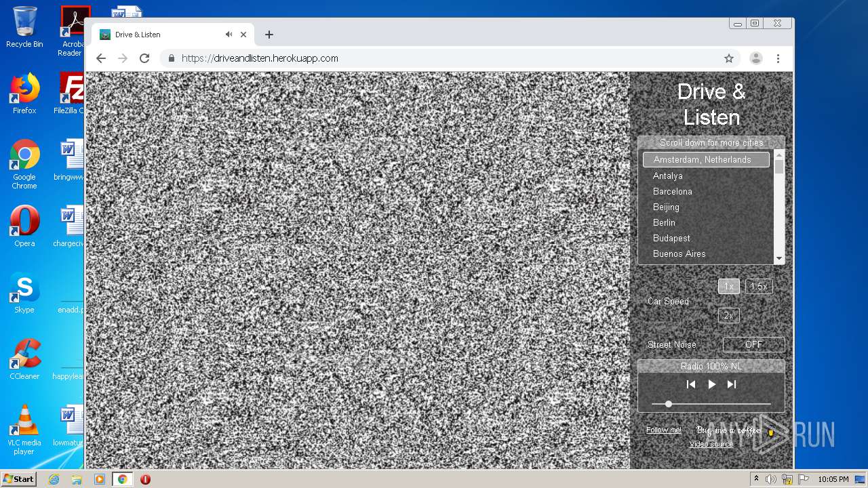Select Amsterdam, Netherlands city
The image size is (868, 488).
point(706,160)
